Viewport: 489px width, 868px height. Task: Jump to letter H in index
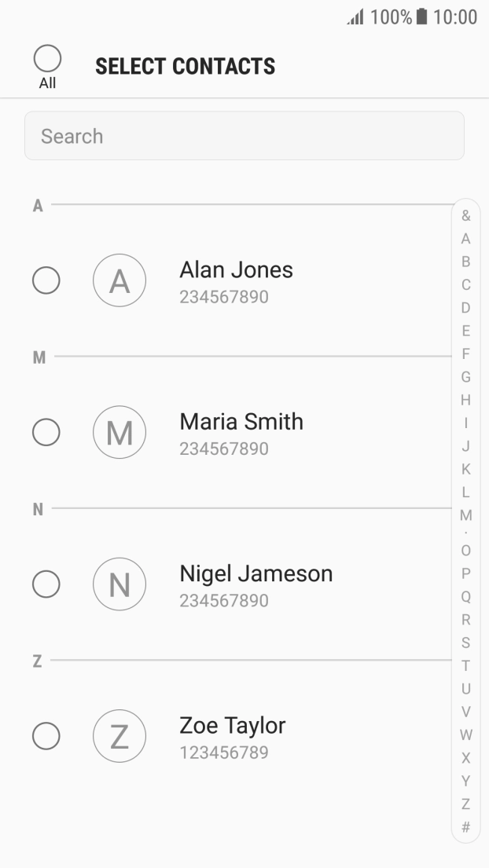tap(466, 400)
